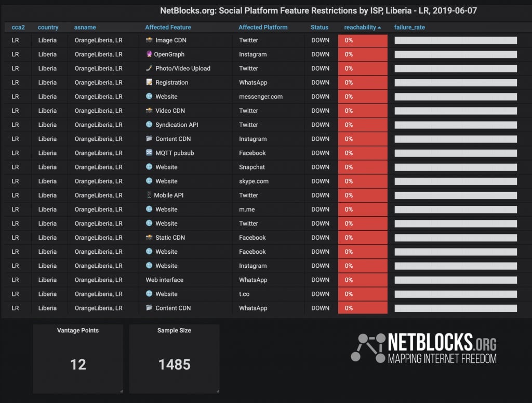Click the 'Registration' feature text
Screen dimensions: 532x403
171,83
